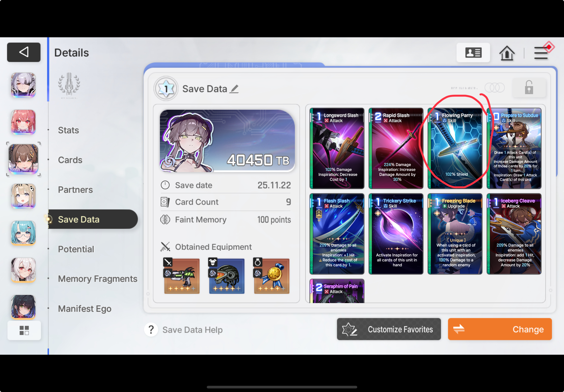
Task: Open the Stats menu item
Action: [69, 130]
